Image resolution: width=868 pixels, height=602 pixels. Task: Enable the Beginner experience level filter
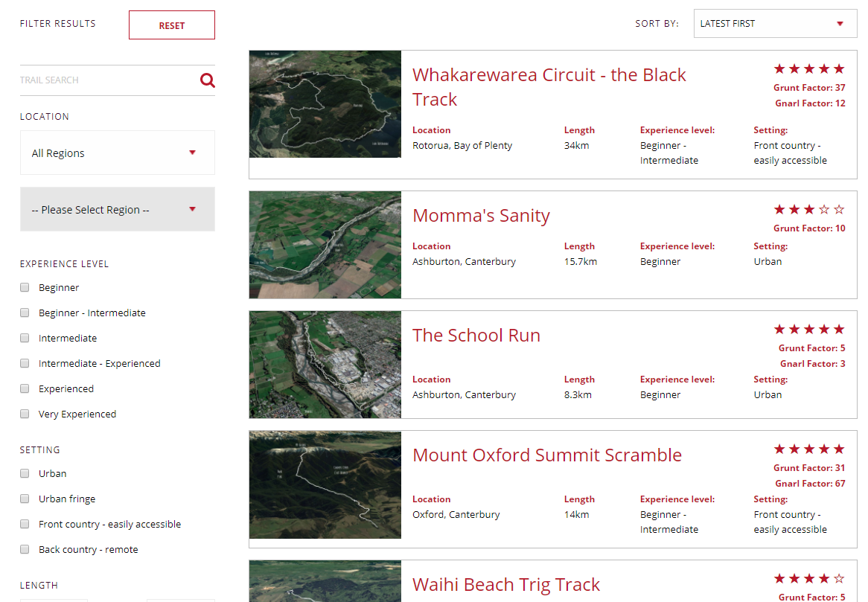[x=24, y=287]
